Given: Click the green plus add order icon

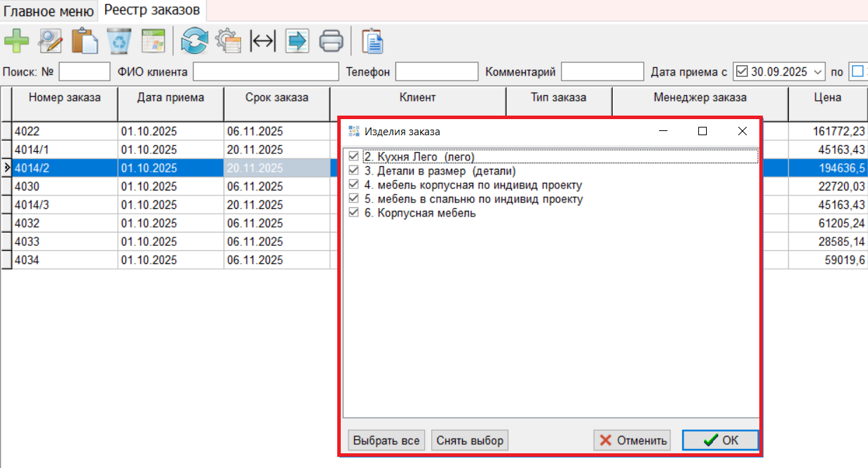Looking at the screenshot, I should coord(17,41).
